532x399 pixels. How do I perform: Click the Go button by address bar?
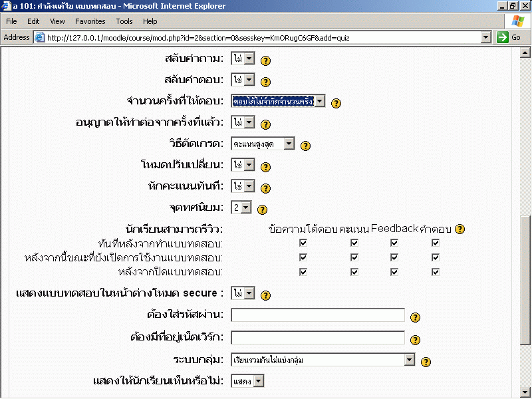(x=509, y=37)
